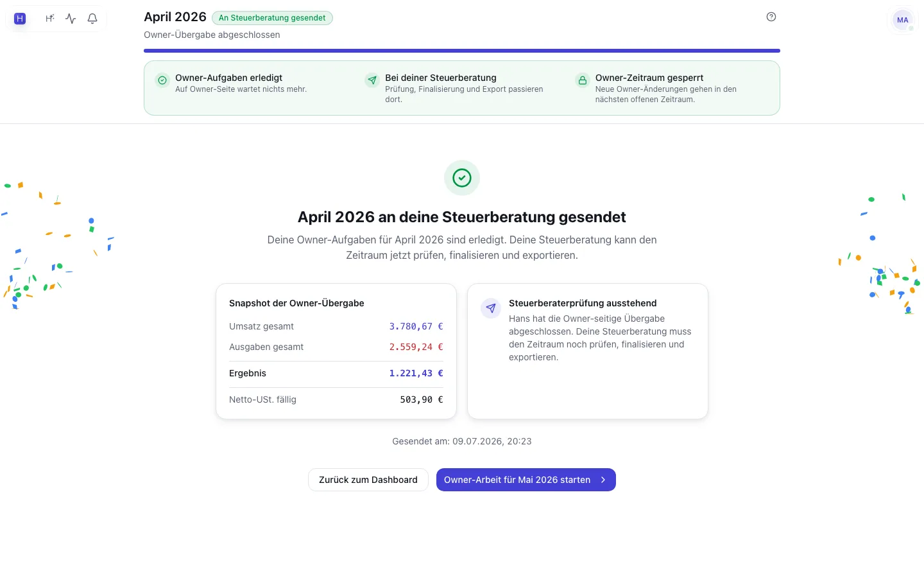Click the Owner-Zeitraum gesperrt lock icon
This screenshot has height=578, width=924.
[583, 80]
